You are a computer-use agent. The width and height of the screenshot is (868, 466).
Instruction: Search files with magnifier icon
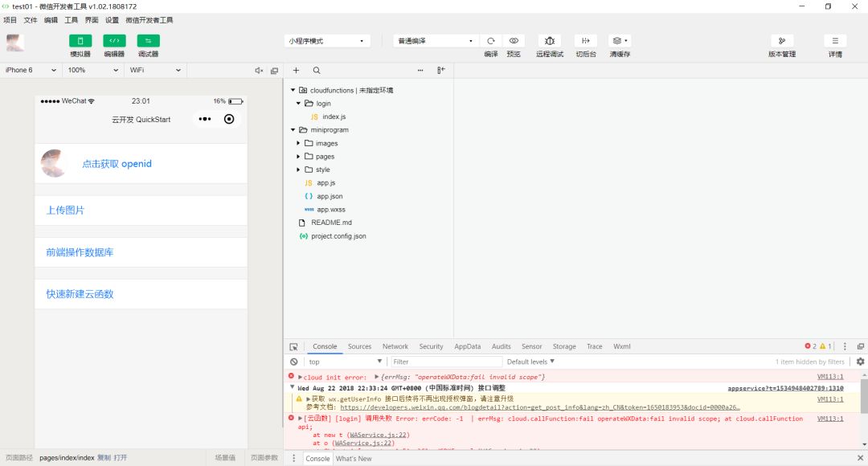[x=317, y=70]
